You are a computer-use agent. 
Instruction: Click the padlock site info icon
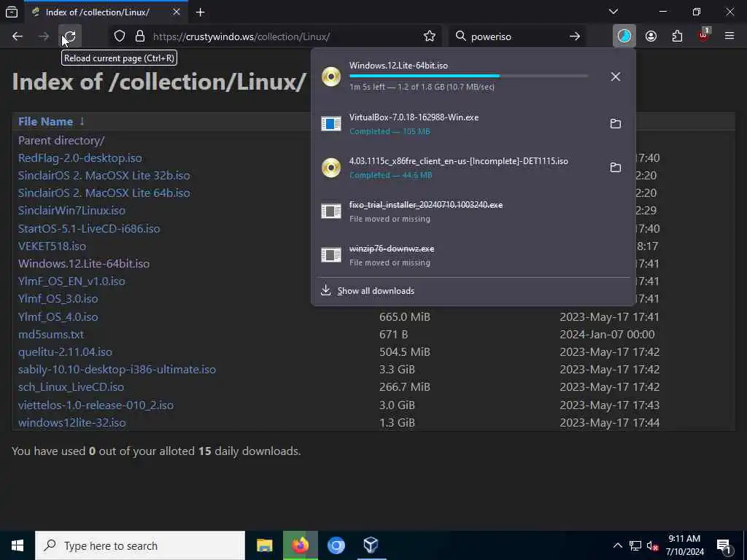(139, 36)
